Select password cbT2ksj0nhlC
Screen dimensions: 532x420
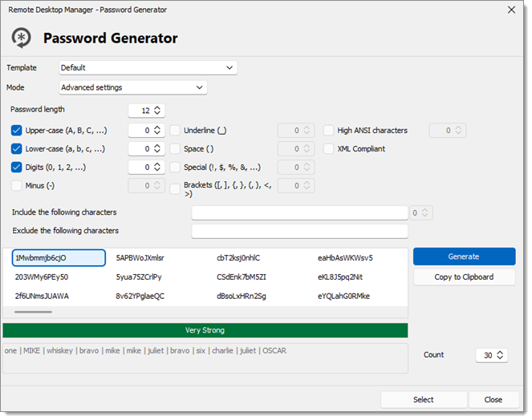pyautogui.click(x=238, y=258)
